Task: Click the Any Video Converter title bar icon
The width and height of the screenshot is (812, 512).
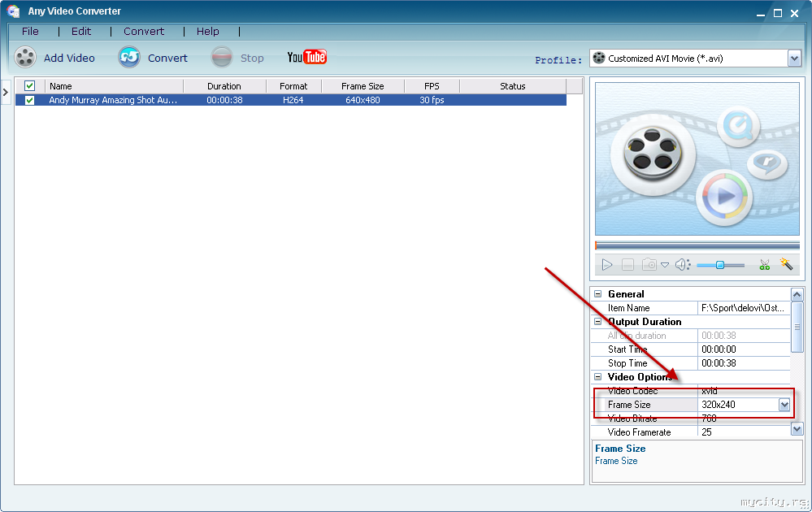Action: click(14, 11)
